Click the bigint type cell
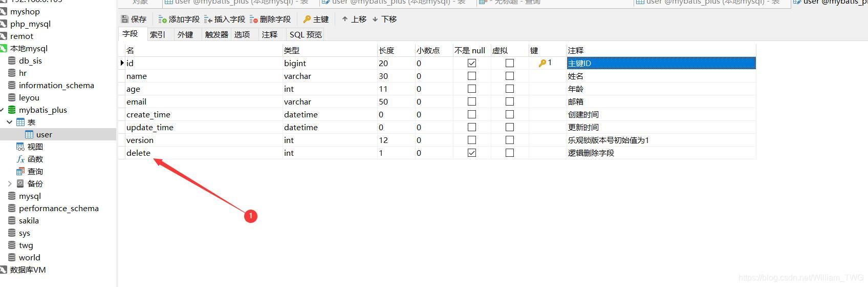868x287 pixels. point(330,63)
